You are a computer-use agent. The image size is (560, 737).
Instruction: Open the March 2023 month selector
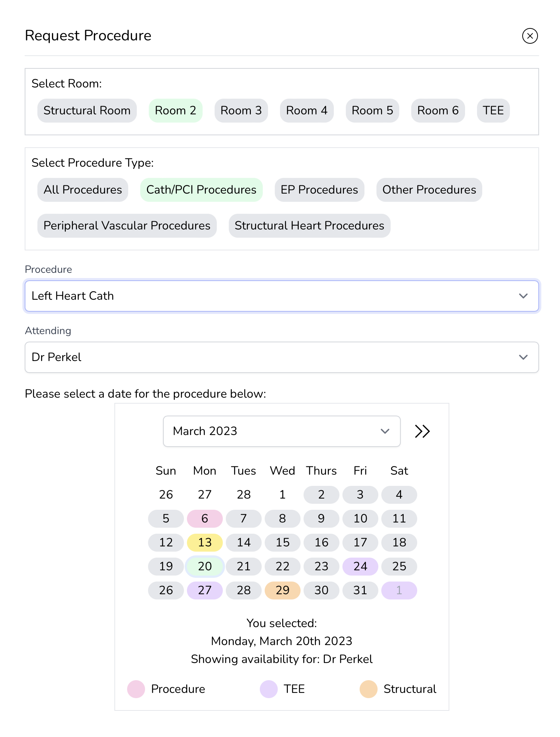pyautogui.click(x=281, y=431)
